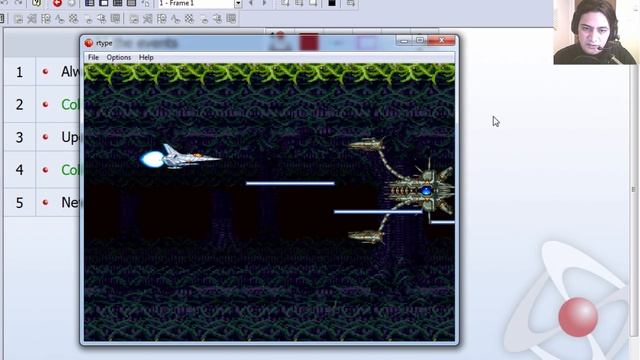Click the "Alw" condition text in event 1
Image resolution: width=640 pixels, height=360 pixels.
70,72
